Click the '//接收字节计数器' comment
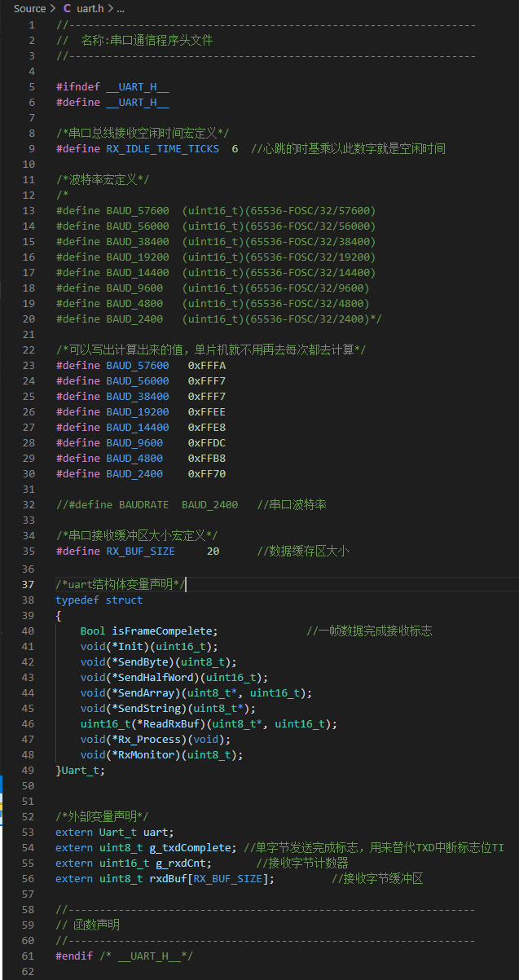Screen dimensions: 519x980 pos(302,863)
